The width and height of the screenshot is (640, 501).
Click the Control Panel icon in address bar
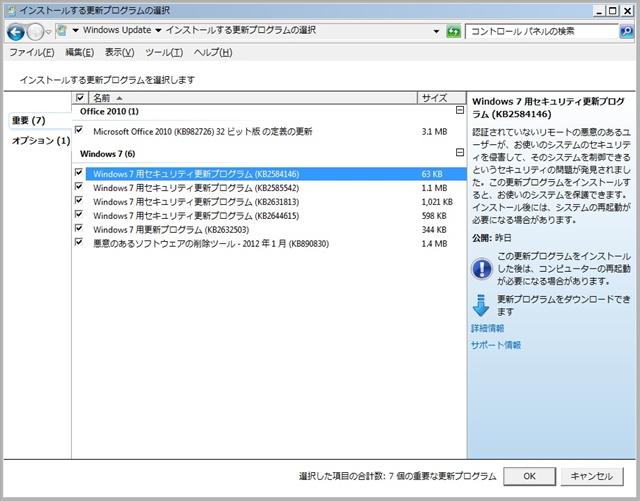[62, 30]
